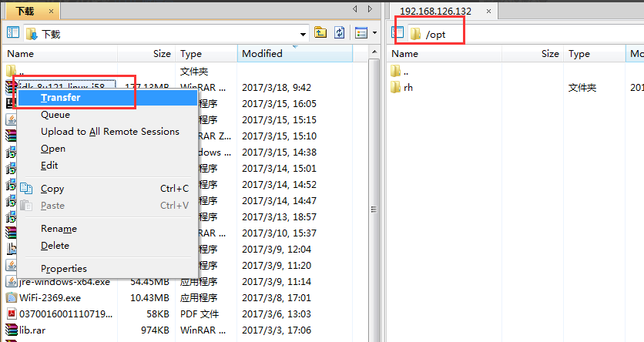Click the WiFi-2369.exe file icon

(12, 297)
